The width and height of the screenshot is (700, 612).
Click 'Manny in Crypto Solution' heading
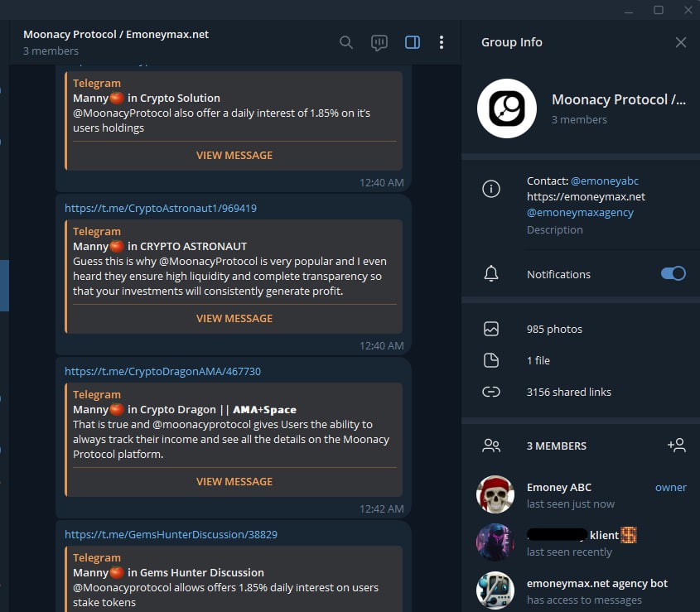147,99
